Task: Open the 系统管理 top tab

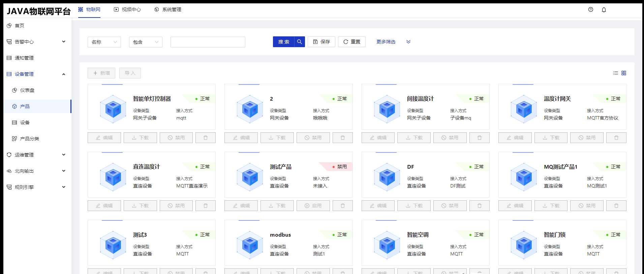Action: pyautogui.click(x=168, y=9)
